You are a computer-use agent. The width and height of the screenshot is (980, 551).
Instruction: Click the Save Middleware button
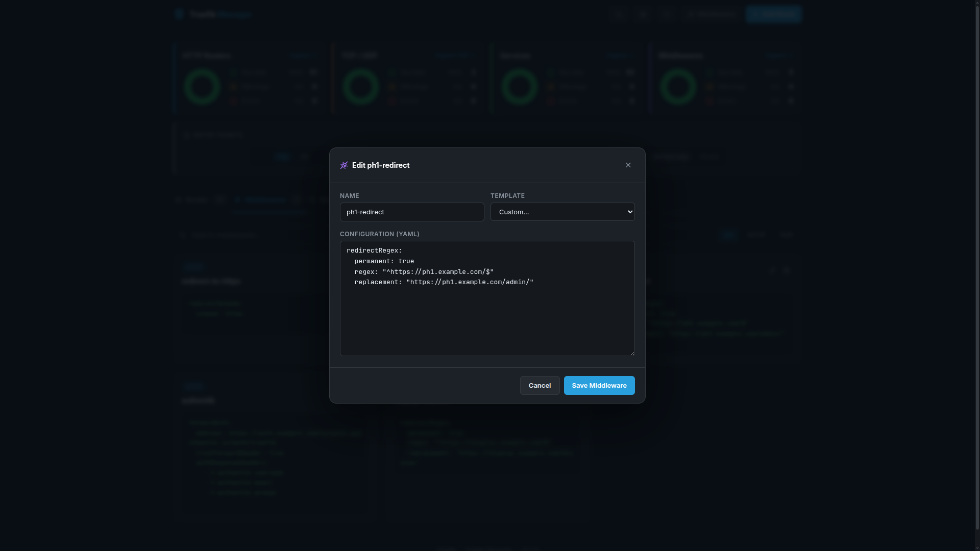599,385
